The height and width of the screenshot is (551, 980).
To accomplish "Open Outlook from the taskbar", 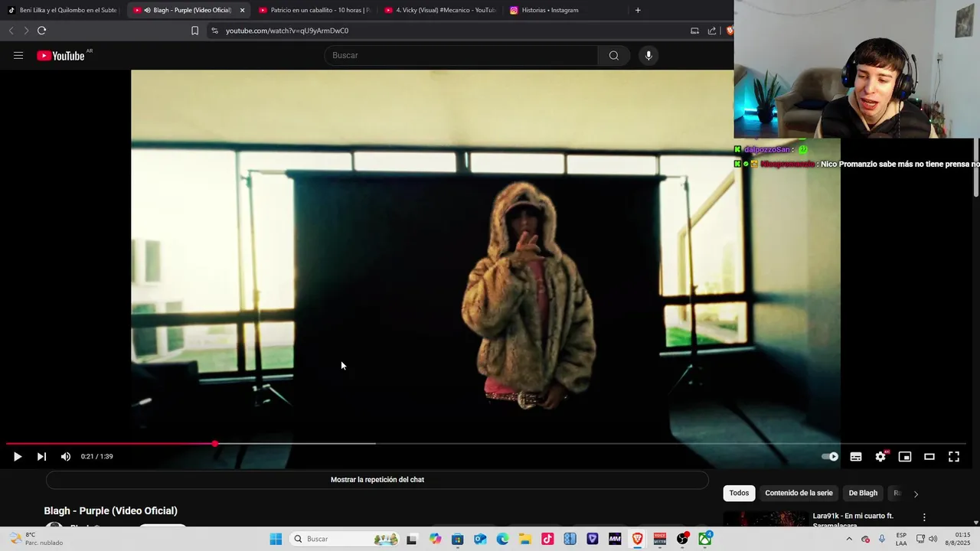I will point(480,539).
